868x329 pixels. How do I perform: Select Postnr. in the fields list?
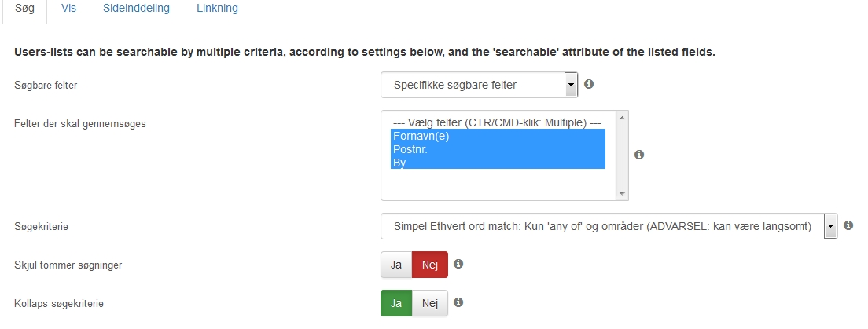pos(498,149)
